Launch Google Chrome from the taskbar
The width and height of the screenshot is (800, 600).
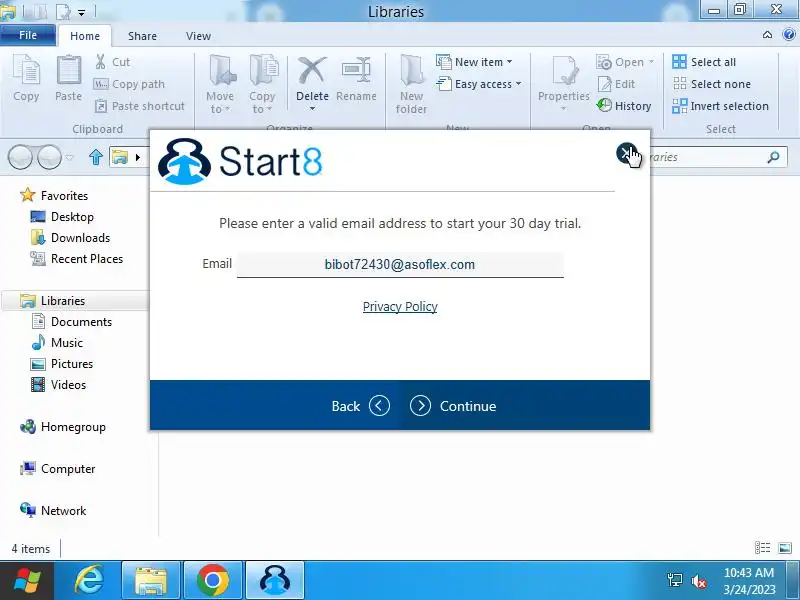pyautogui.click(x=213, y=581)
